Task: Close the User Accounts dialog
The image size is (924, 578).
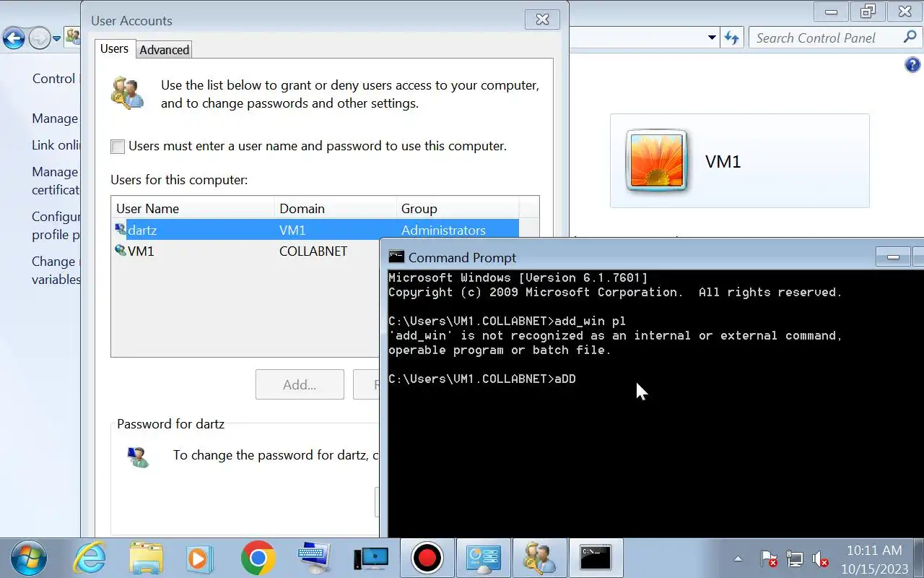Action: coord(543,20)
